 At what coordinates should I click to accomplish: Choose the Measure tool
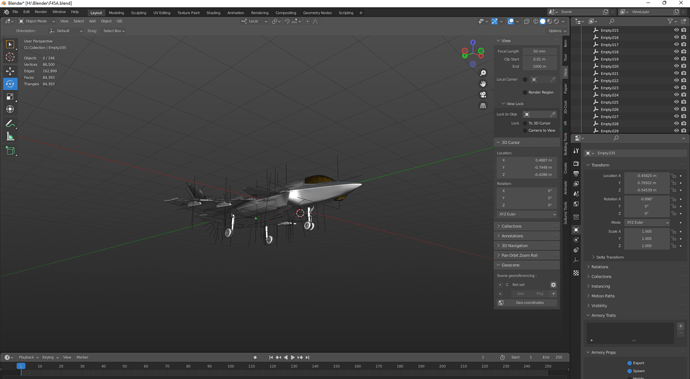point(10,137)
